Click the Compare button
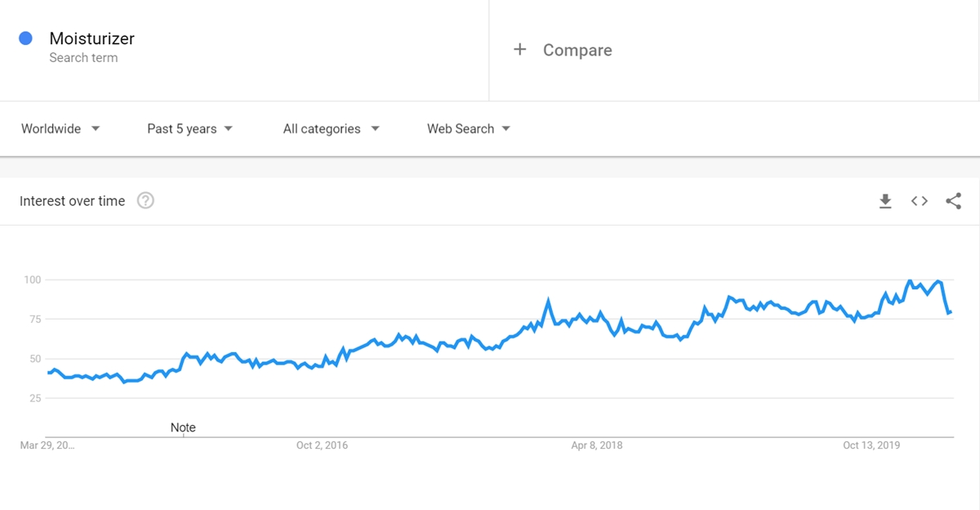 [x=577, y=50]
